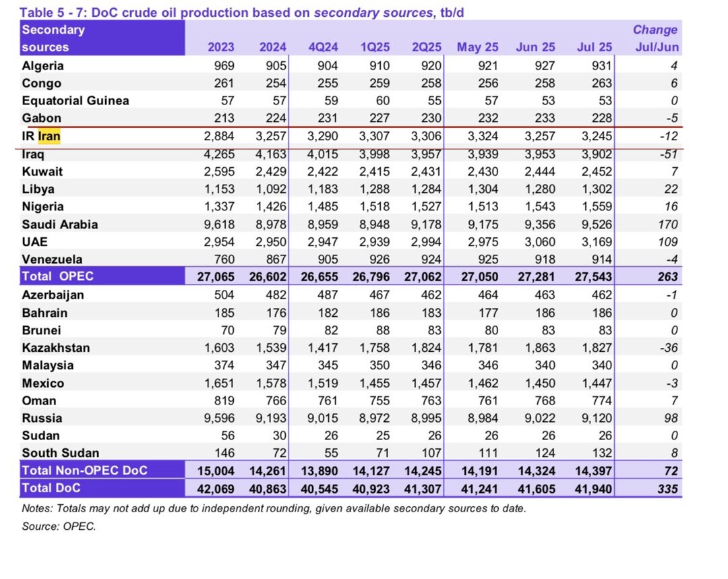Click the Change Jul/Jun column header

[x=655, y=38]
